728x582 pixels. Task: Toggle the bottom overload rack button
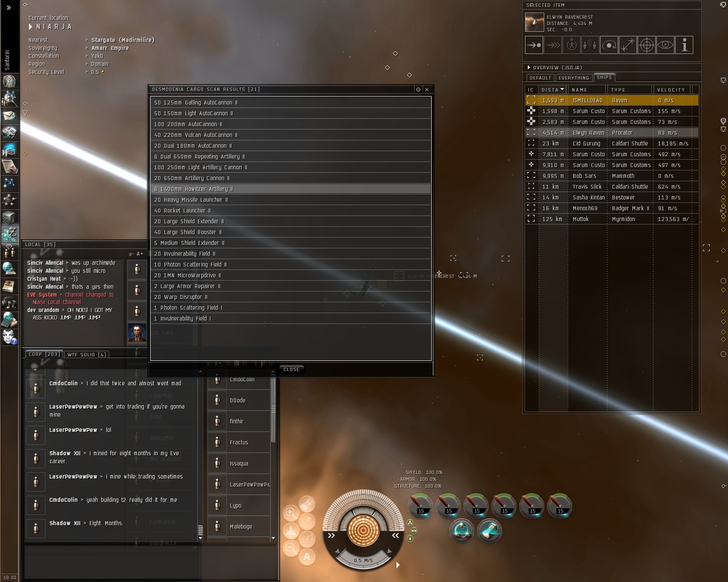[409, 538]
